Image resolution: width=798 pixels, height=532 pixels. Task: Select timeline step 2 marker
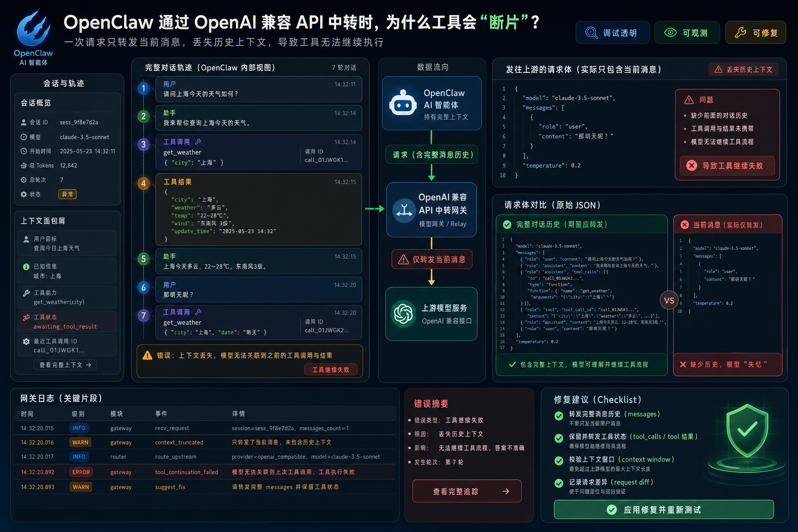click(x=144, y=116)
